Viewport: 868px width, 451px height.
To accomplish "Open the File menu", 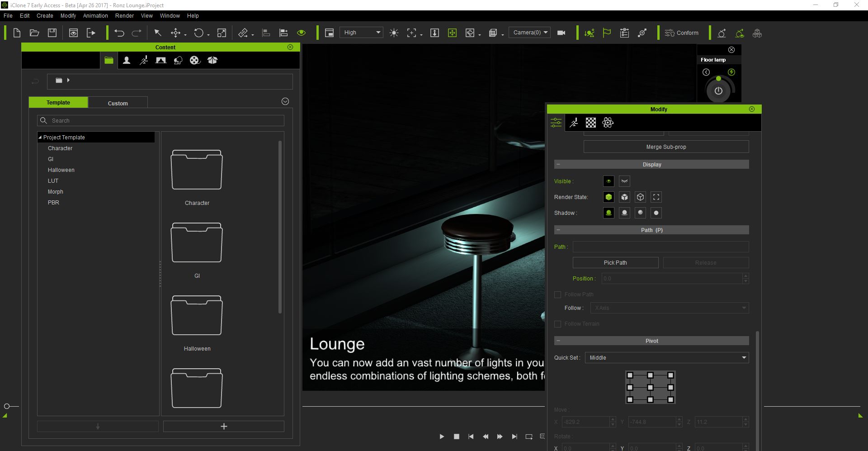I will coord(8,15).
